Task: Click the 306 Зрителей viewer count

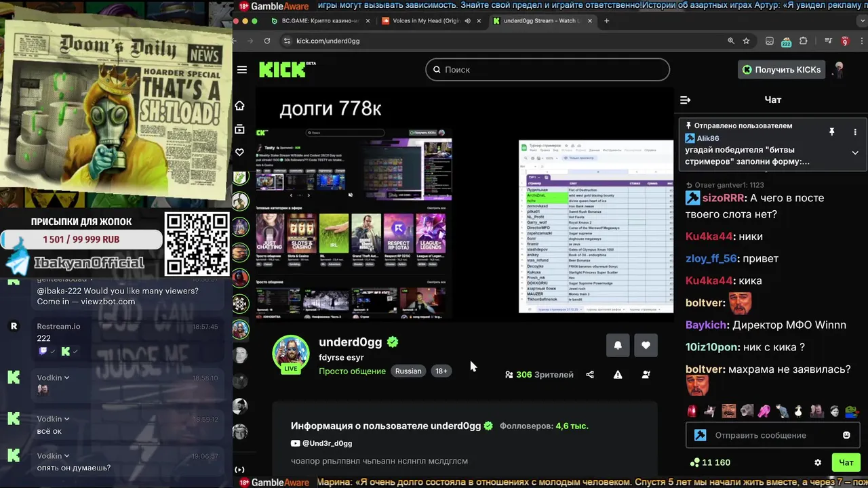Action: (539, 374)
